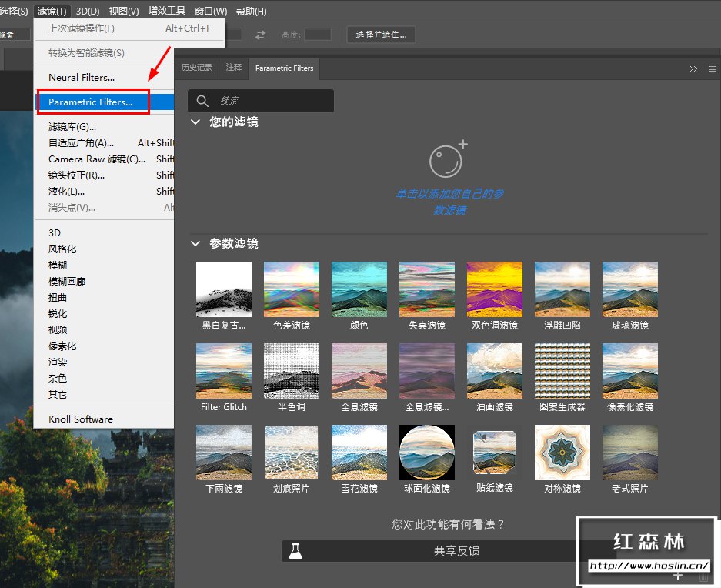Select the 贴纸滤镜 thumbnail
721x588 pixels.
[494, 453]
